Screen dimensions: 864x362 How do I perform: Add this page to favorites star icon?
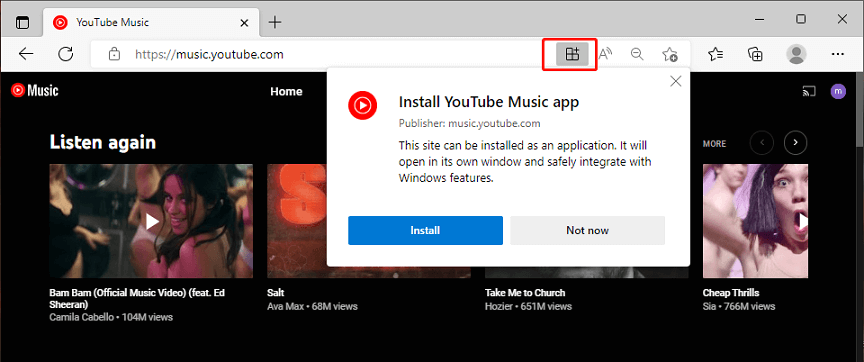[669, 54]
